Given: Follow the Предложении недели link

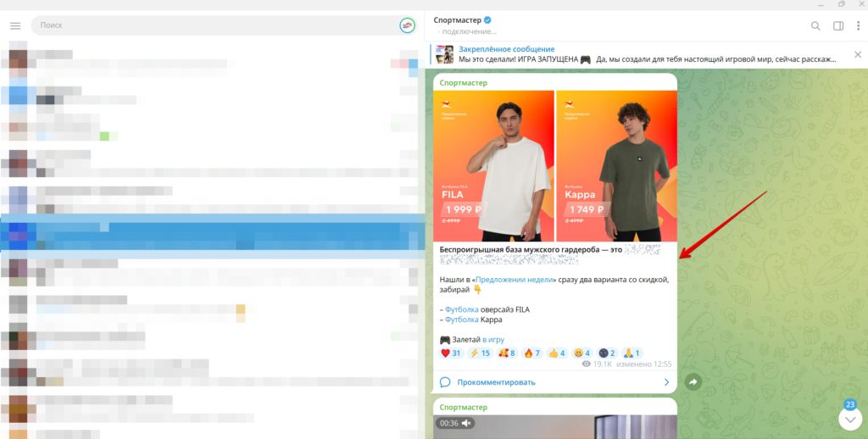Looking at the screenshot, I should tap(514, 281).
